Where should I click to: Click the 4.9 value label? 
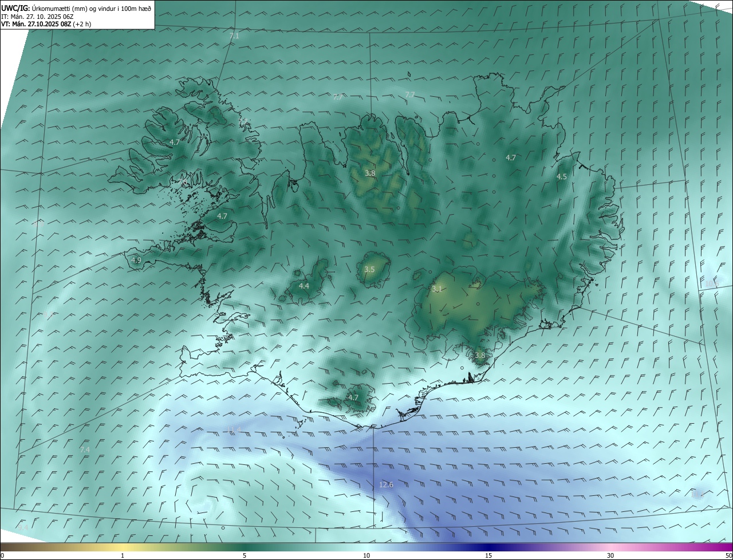point(136,260)
